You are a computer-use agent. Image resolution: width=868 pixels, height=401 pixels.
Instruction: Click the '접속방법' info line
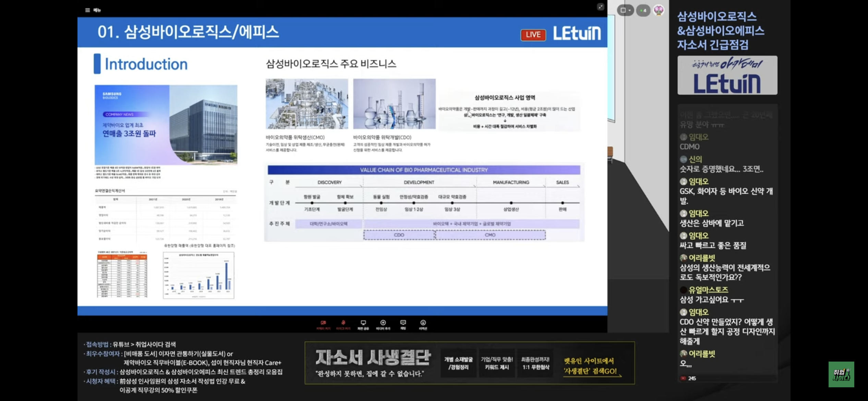point(130,344)
